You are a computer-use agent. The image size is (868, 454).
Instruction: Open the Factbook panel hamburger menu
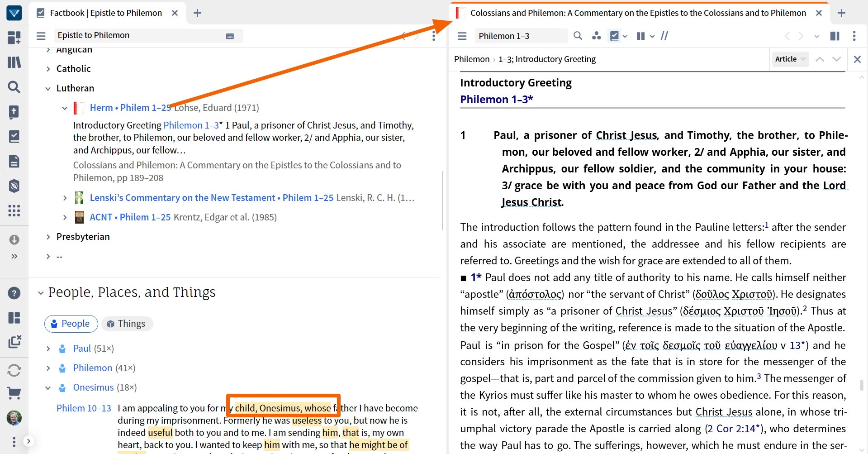[41, 36]
